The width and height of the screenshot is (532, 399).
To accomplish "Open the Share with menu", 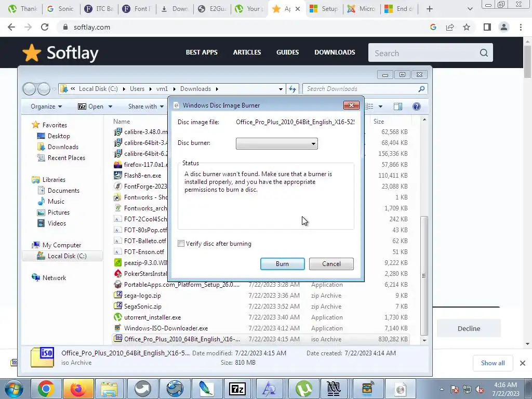I will point(146,107).
